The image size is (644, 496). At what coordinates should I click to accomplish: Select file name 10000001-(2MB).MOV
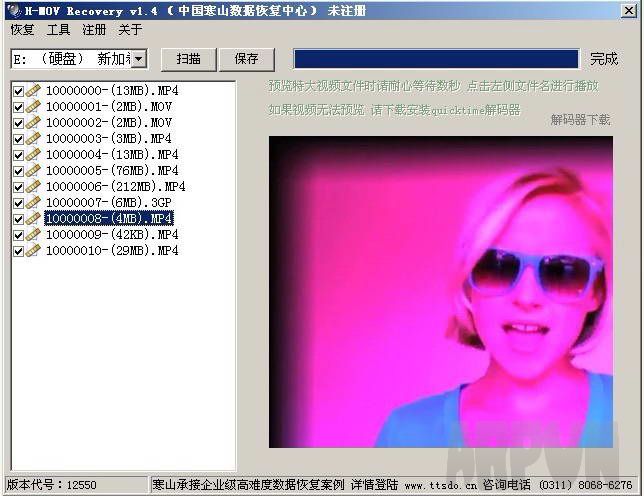[108, 106]
